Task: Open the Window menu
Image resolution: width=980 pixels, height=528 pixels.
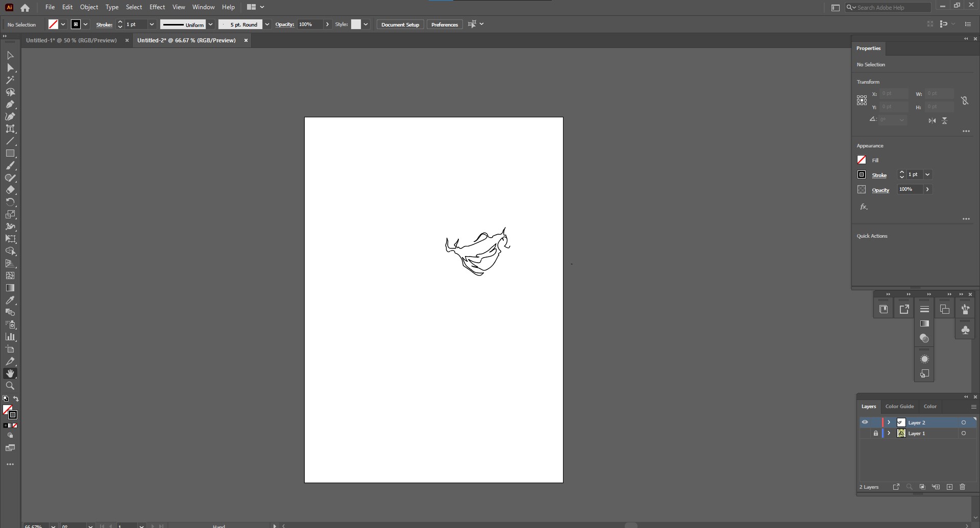Action: [x=203, y=7]
